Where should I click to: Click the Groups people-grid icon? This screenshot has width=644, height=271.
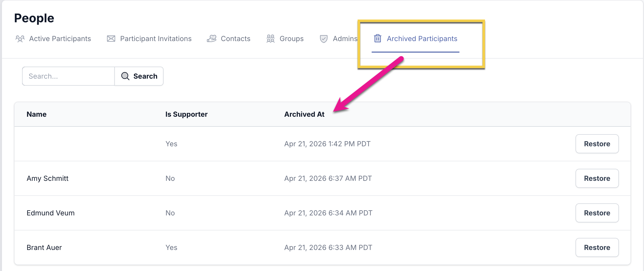coord(271,39)
